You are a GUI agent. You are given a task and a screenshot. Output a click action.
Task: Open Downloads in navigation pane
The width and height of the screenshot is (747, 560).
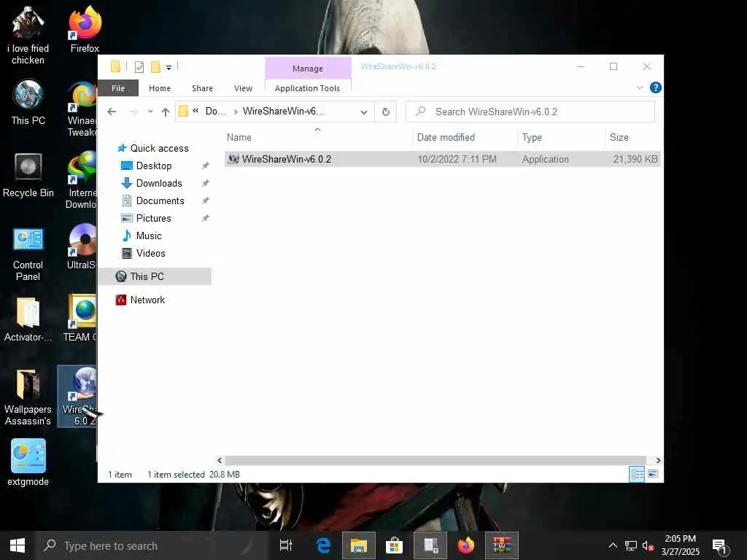[x=158, y=183]
